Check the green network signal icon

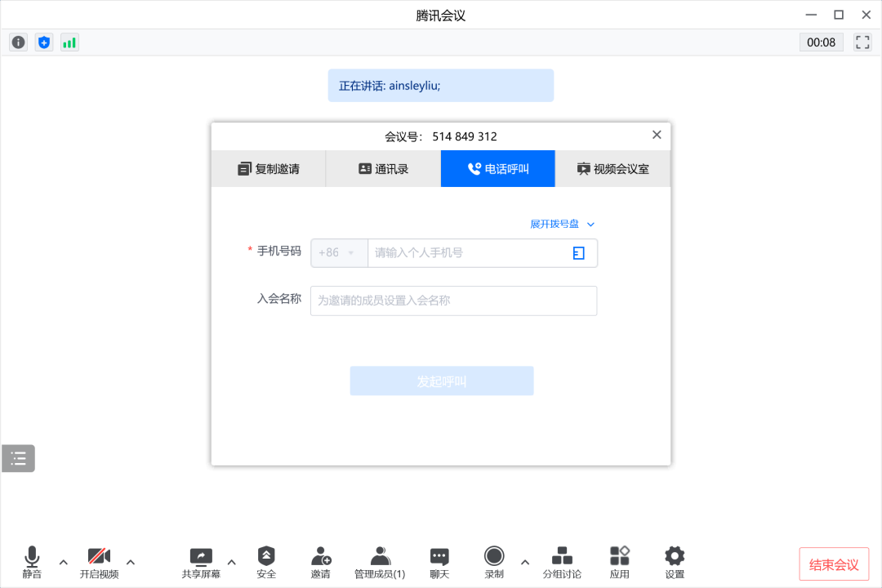pos(69,42)
